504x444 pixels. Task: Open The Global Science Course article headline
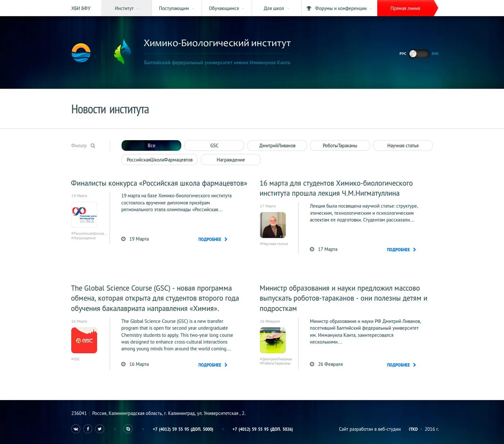click(155, 298)
